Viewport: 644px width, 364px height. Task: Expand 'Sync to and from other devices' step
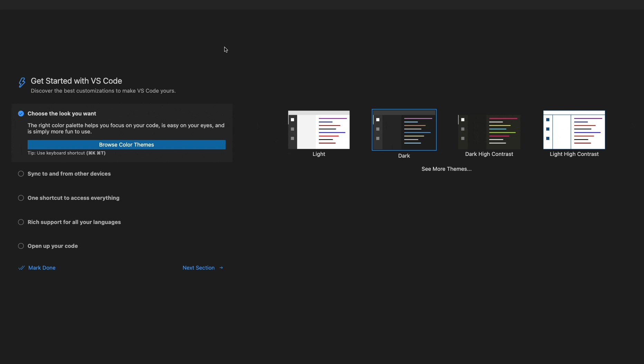pos(69,174)
